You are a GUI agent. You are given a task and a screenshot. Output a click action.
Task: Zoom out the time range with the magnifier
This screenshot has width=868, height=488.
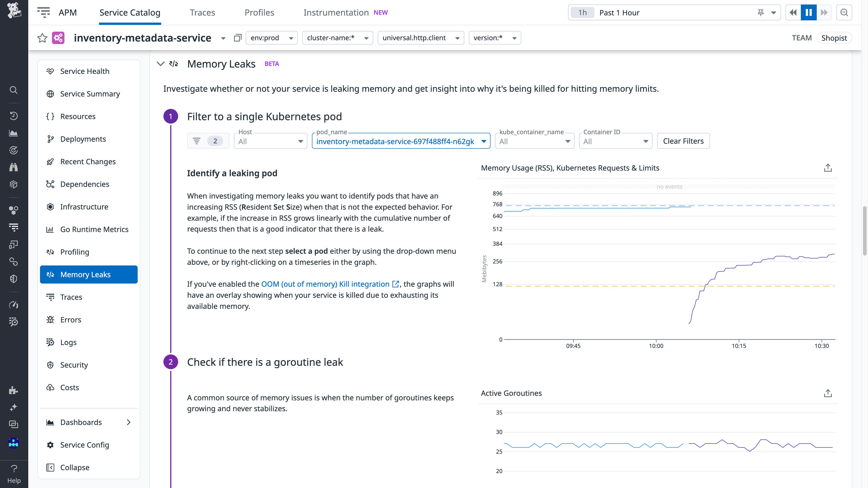tap(844, 12)
